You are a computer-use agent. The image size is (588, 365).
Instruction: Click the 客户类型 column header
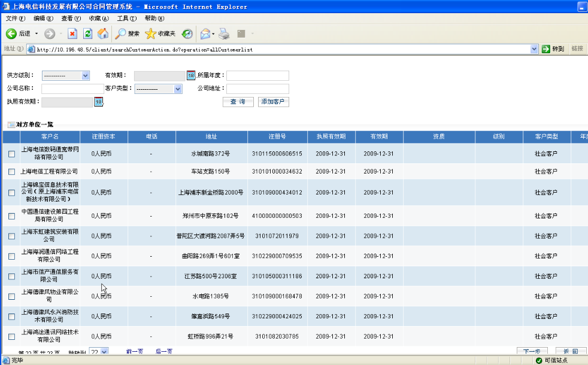[546, 137]
